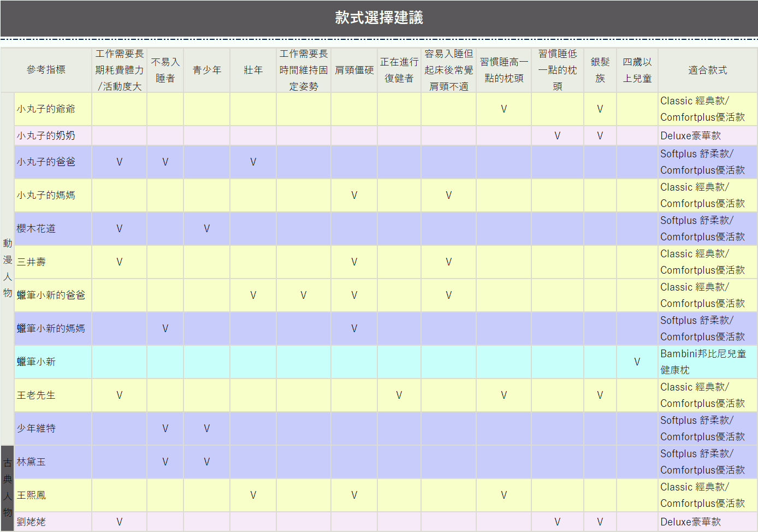Click the V under 不易入睡者 for 少年維特
The width and height of the screenshot is (758, 532).
pyautogui.click(x=165, y=429)
